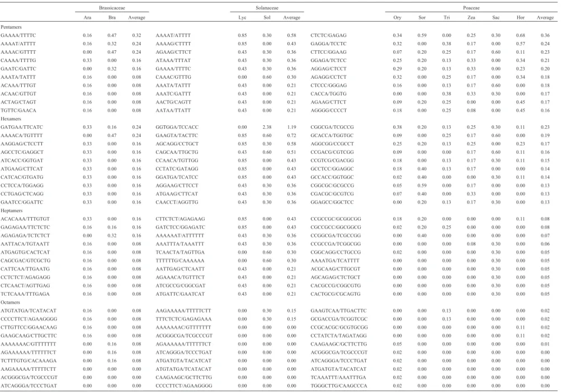Click the Hexamers section label

coord(11,119)
